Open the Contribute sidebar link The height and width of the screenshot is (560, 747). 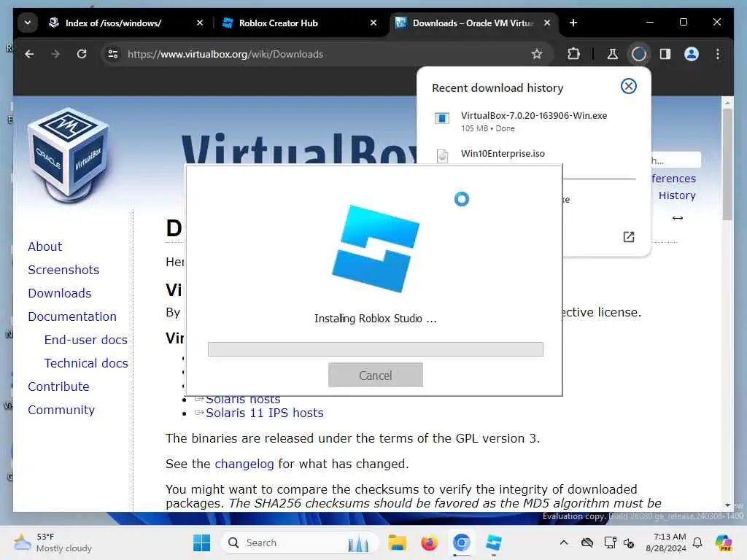point(58,386)
